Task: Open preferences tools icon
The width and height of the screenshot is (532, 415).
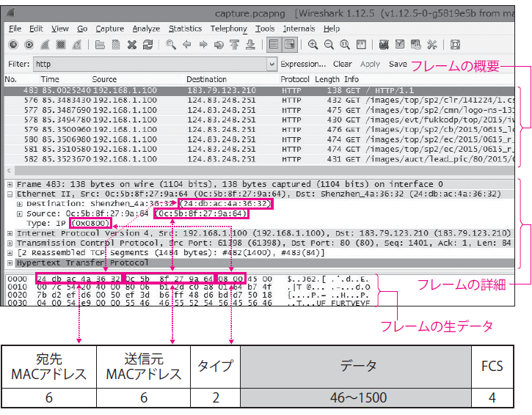Action: [431, 45]
